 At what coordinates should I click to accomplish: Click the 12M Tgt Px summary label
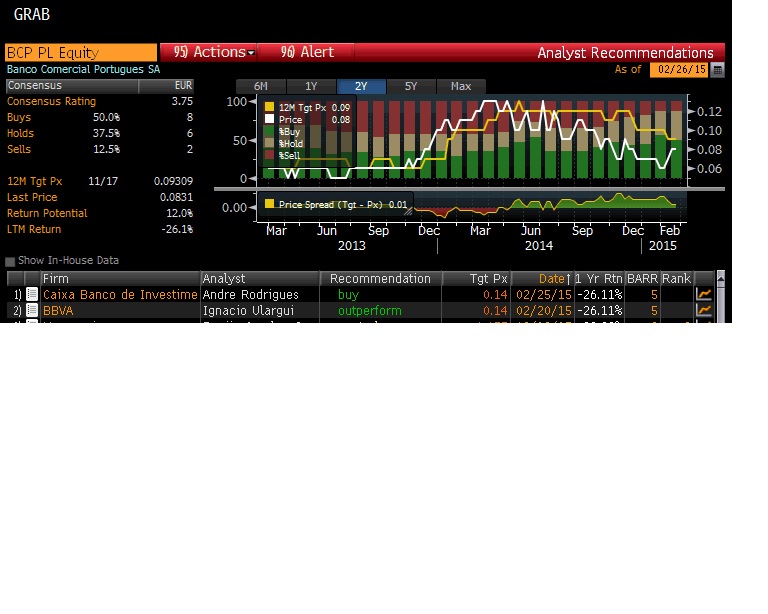click(x=34, y=181)
